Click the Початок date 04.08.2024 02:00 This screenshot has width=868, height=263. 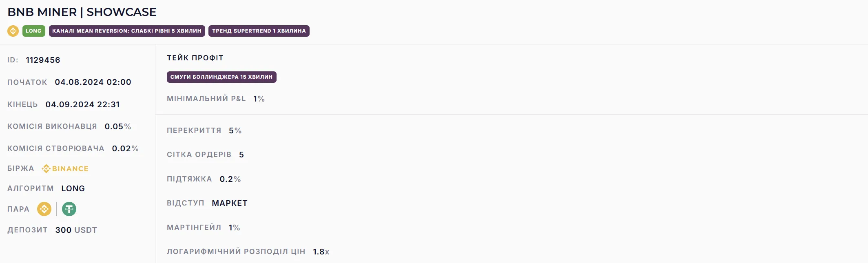93,82
